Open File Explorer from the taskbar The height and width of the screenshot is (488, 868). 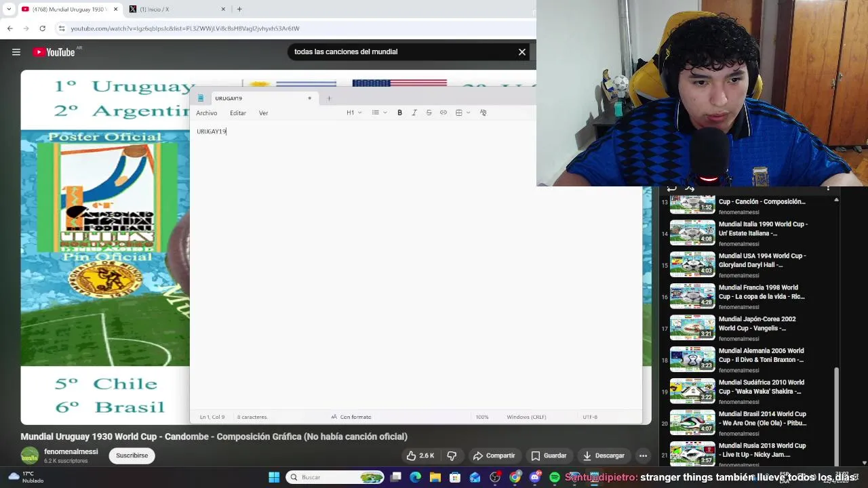(x=435, y=477)
